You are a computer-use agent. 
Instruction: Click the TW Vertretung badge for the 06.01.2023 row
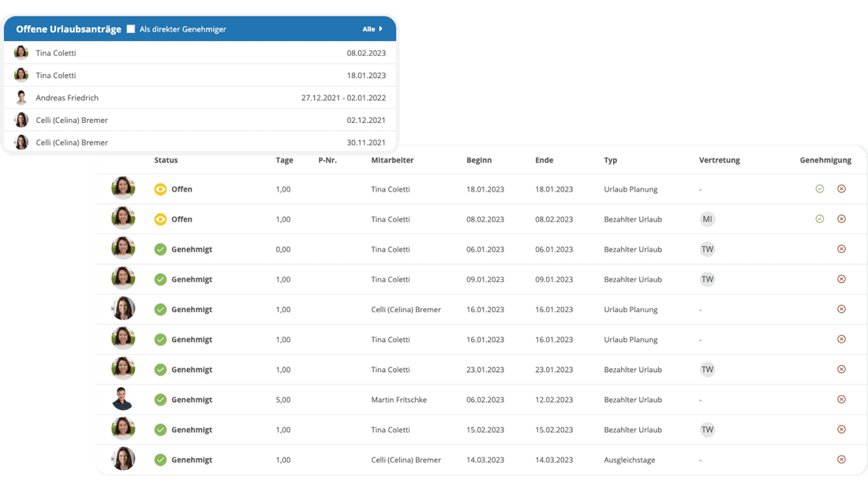[x=707, y=248]
